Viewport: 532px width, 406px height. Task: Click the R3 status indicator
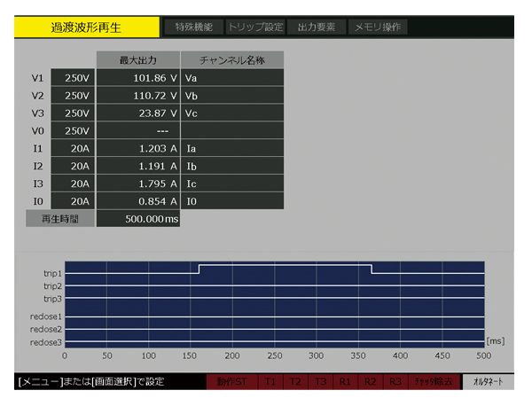point(395,382)
